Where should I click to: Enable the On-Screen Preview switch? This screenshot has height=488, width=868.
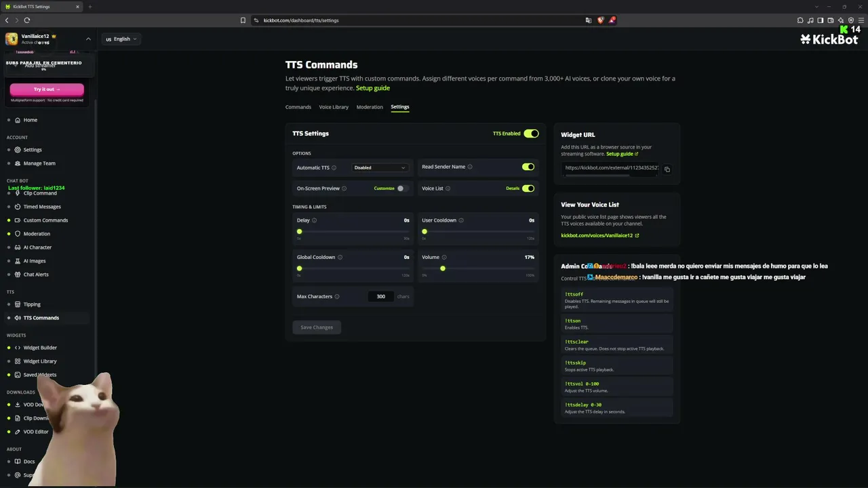pos(403,188)
